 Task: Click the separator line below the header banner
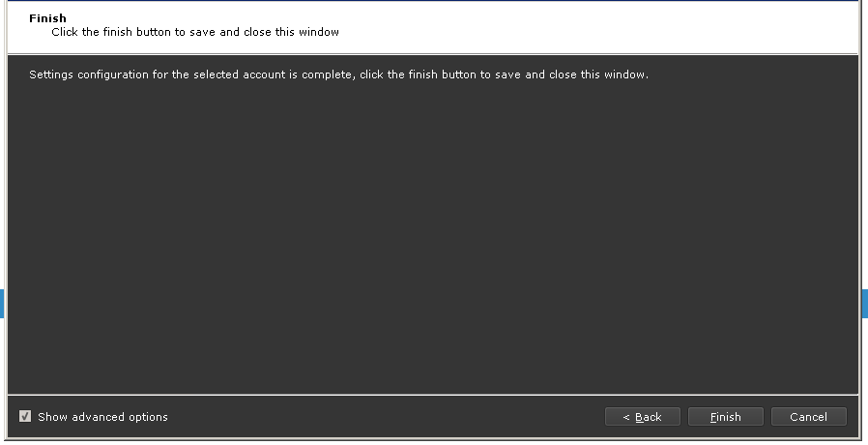click(x=433, y=54)
